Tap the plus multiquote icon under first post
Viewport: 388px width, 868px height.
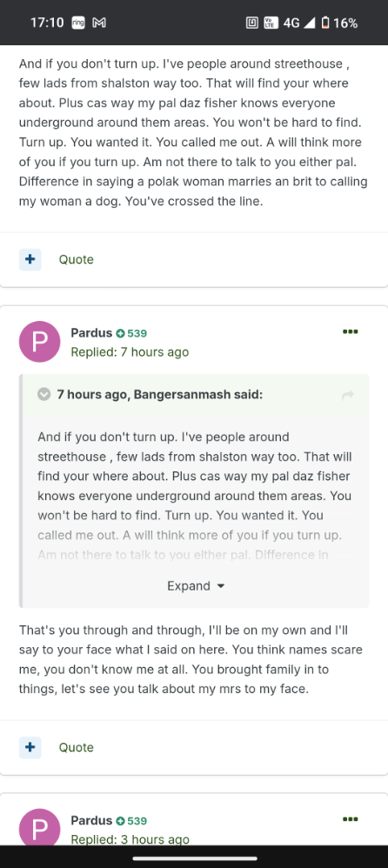click(x=30, y=260)
